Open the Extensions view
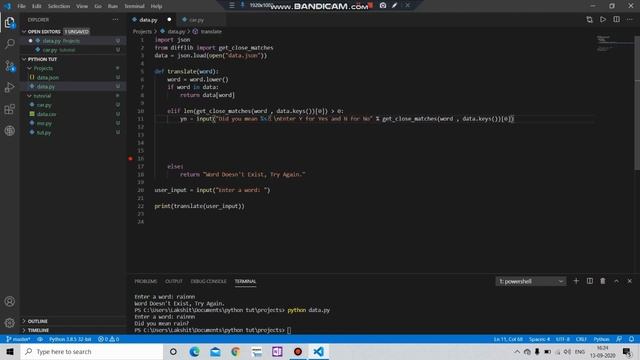640x360 pixels. [x=10, y=109]
